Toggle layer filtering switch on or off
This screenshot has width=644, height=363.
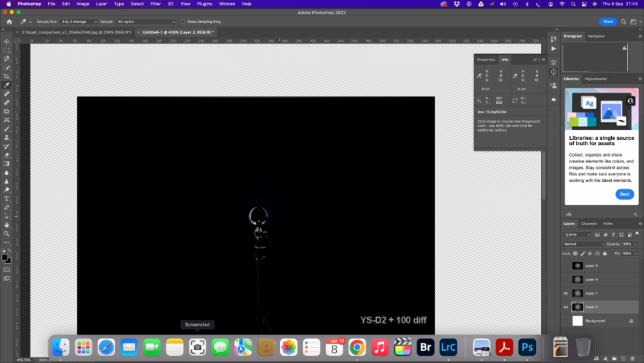[637, 234]
